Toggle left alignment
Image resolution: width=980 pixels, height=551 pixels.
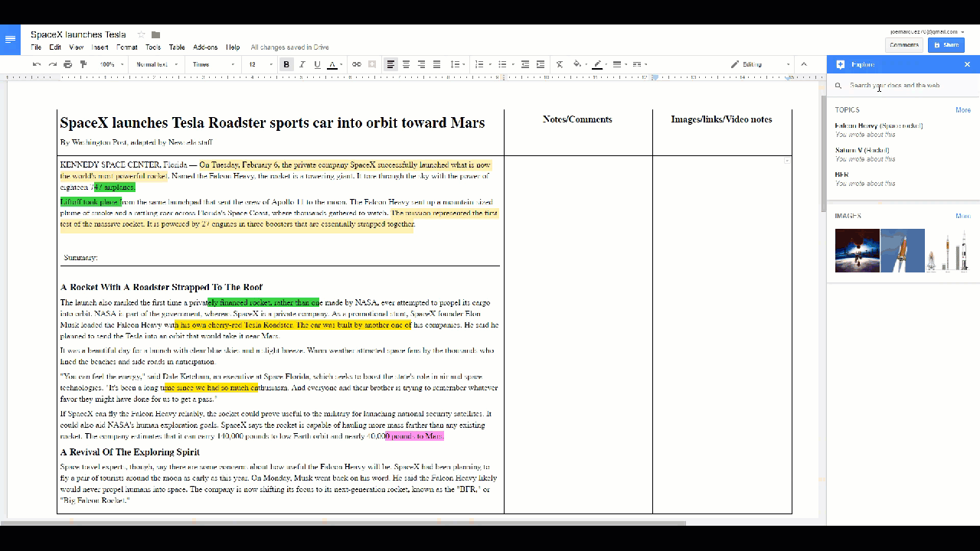[390, 64]
